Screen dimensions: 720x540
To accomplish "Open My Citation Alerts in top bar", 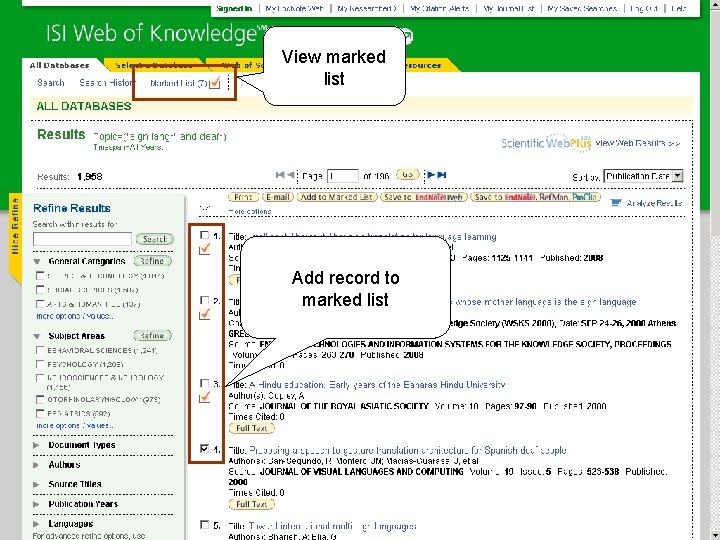I will click(439, 8).
